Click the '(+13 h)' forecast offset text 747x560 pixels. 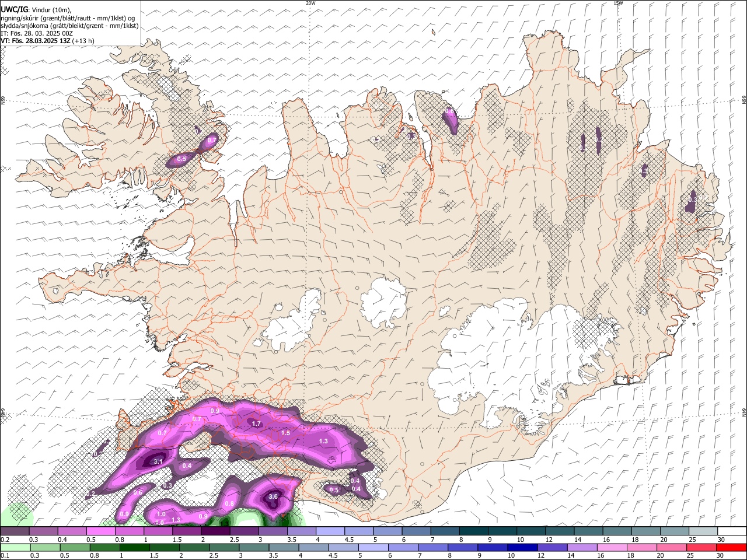tap(83, 41)
